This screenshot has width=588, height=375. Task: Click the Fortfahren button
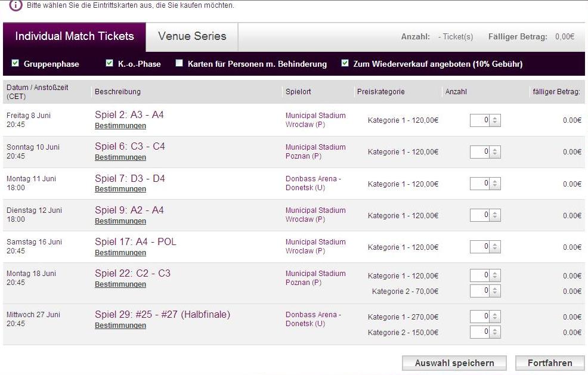pyautogui.click(x=549, y=362)
